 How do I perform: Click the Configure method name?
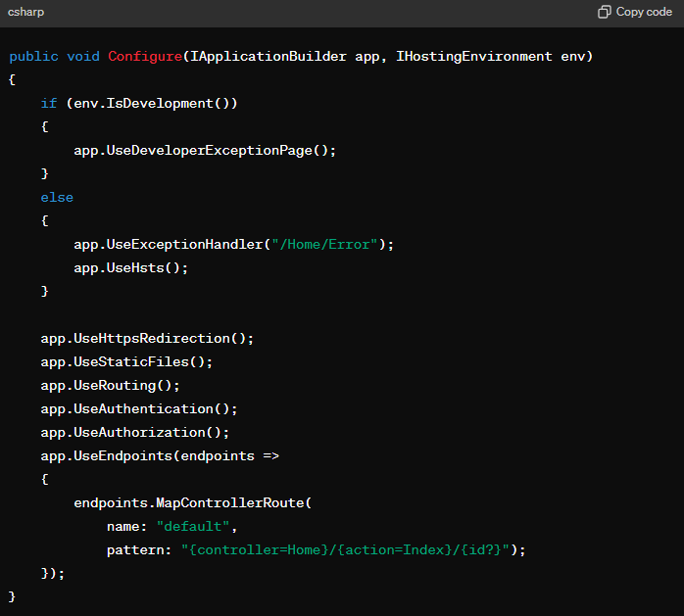click(x=145, y=56)
